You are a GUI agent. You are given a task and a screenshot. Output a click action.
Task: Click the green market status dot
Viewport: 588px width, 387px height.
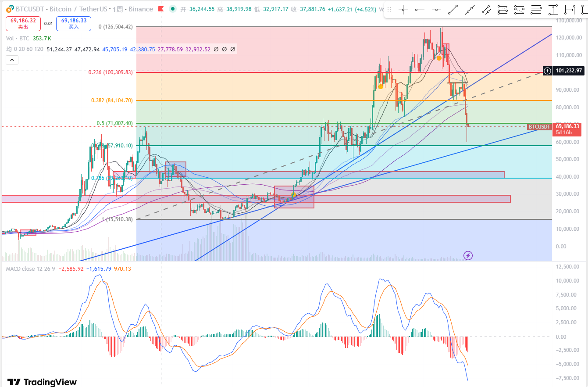coord(173,9)
